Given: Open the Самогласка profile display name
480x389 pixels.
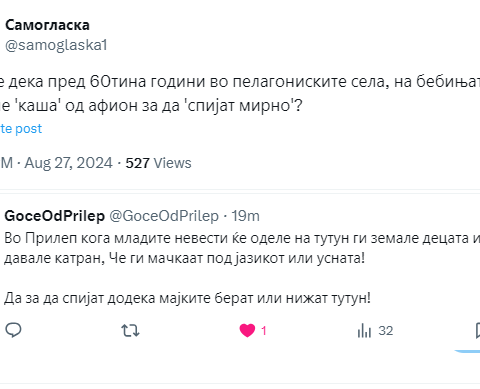Looking at the screenshot, I should tap(47, 25).
